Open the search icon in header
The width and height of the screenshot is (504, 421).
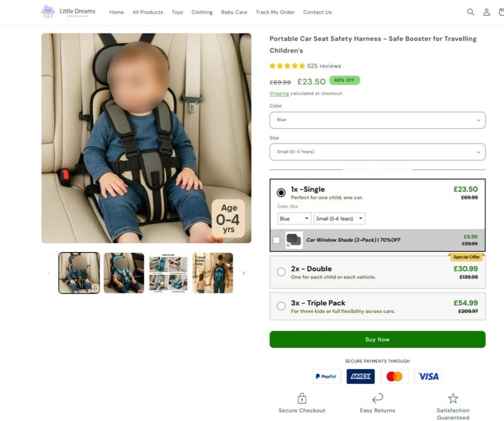pyautogui.click(x=470, y=12)
